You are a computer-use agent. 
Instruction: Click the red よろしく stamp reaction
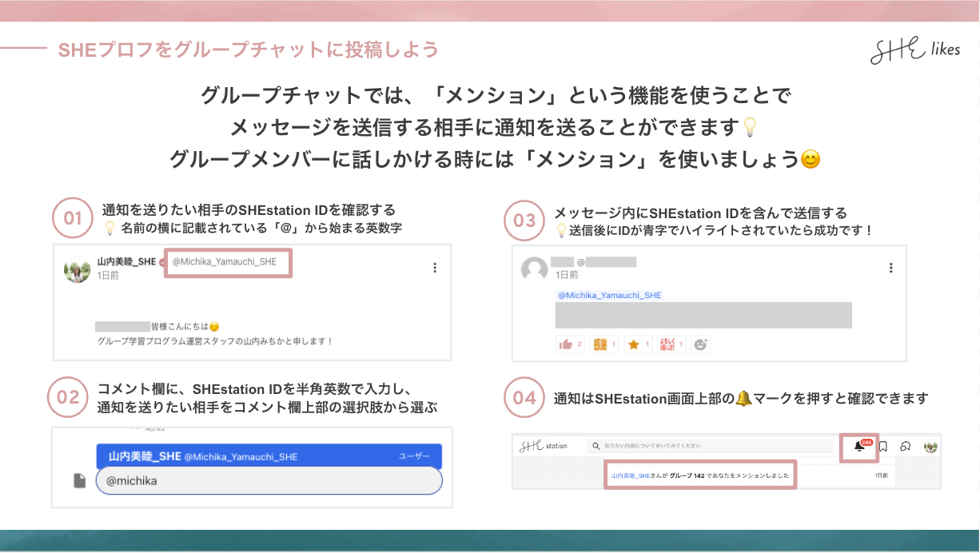coord(671,344)
